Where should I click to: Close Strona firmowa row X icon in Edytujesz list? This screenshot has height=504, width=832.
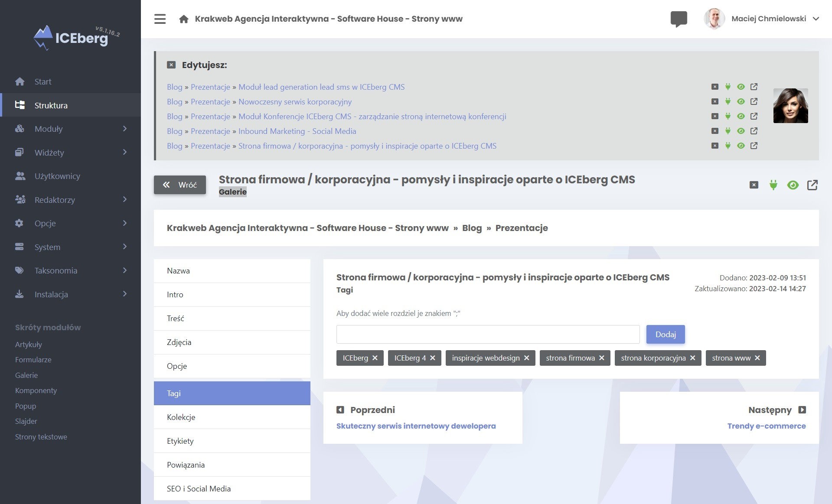(715, 146)
